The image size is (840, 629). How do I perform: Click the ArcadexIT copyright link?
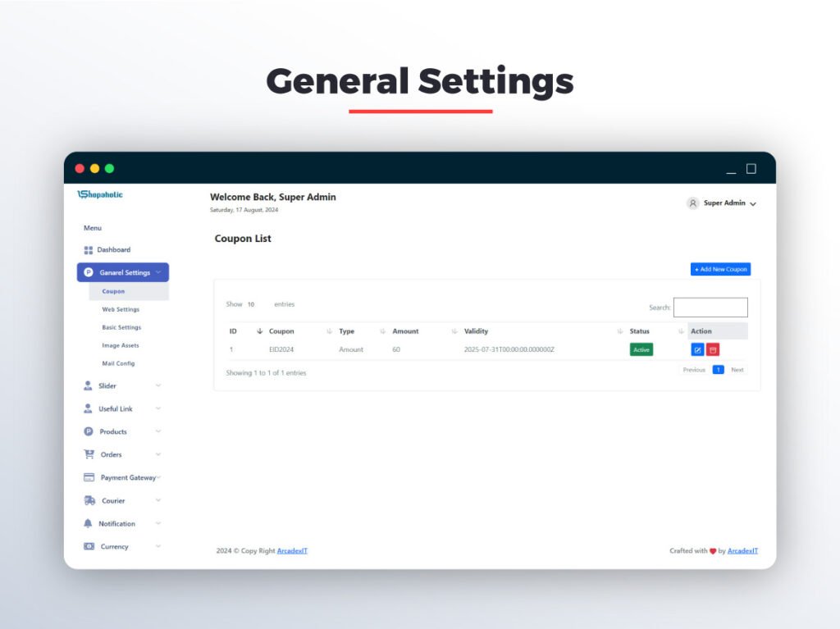pyautogui.click(x=292, y=551)
